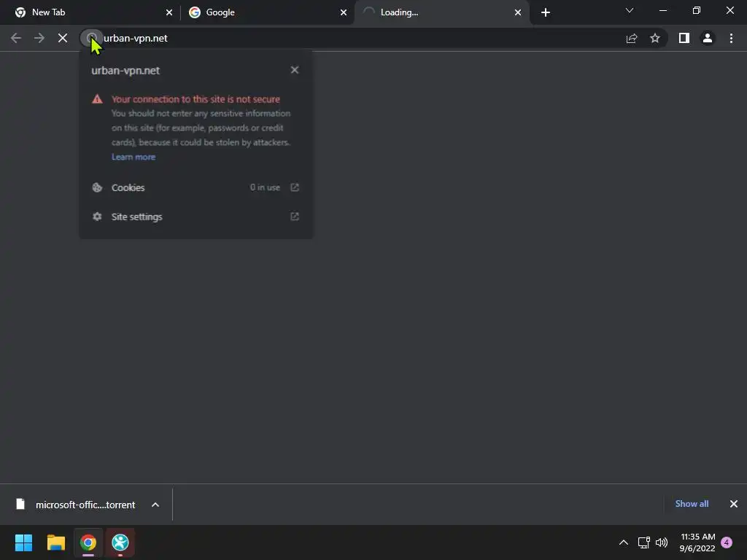
Task: Click the site information icon beside urban-vpn.net
Action: point(91,38)
